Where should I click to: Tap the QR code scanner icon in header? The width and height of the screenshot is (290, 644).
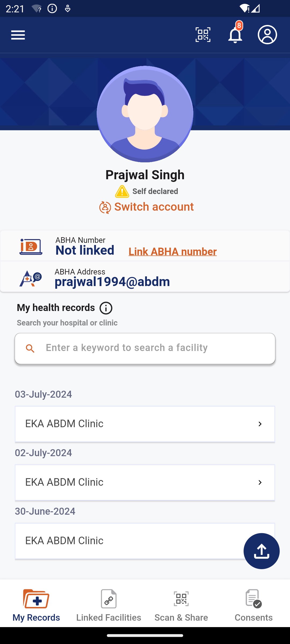click(203, 35)
